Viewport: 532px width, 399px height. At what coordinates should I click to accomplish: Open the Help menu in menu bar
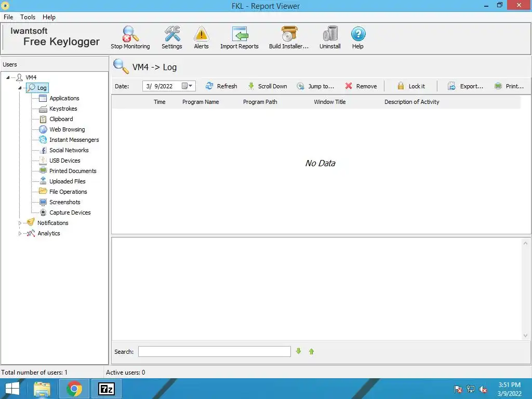tap(49, 17)
